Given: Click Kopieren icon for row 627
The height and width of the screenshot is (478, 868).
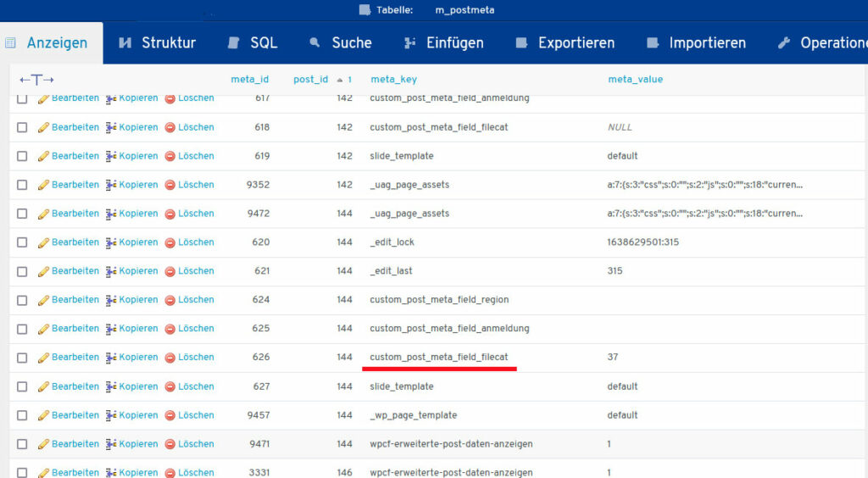Looking at the screenshot, I should [111, 386].
